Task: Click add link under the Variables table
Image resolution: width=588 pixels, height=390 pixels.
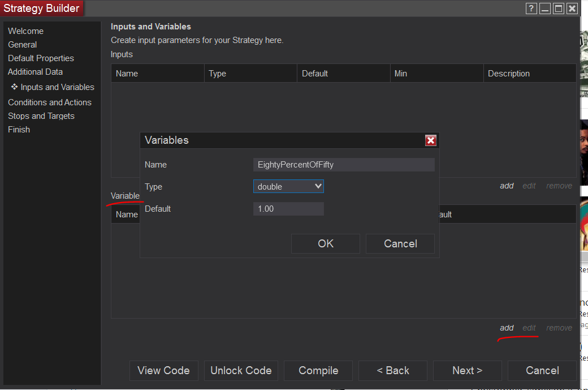Action: coord(507,328)
